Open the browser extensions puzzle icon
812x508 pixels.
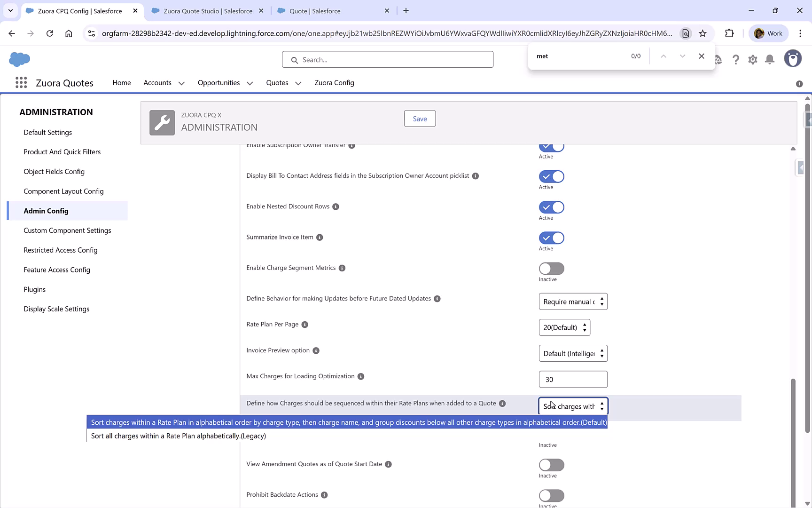(x=730, y=33)
